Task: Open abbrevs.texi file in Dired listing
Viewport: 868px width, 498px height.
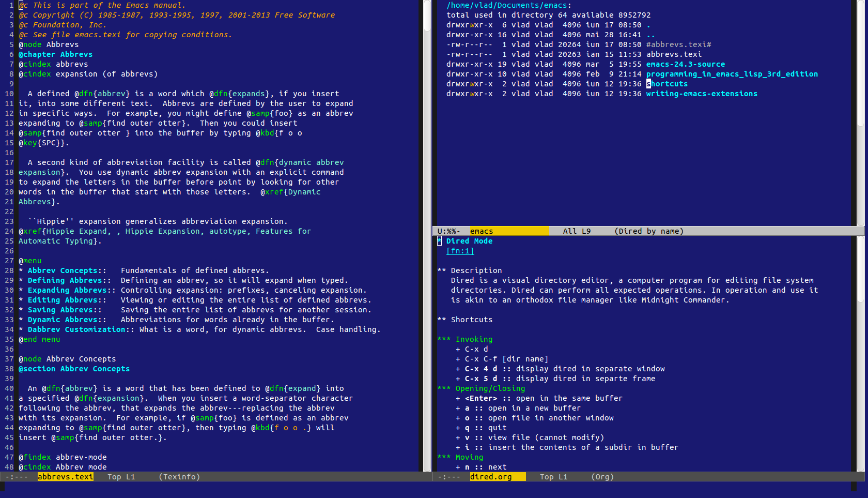Action: coord(674,54)
